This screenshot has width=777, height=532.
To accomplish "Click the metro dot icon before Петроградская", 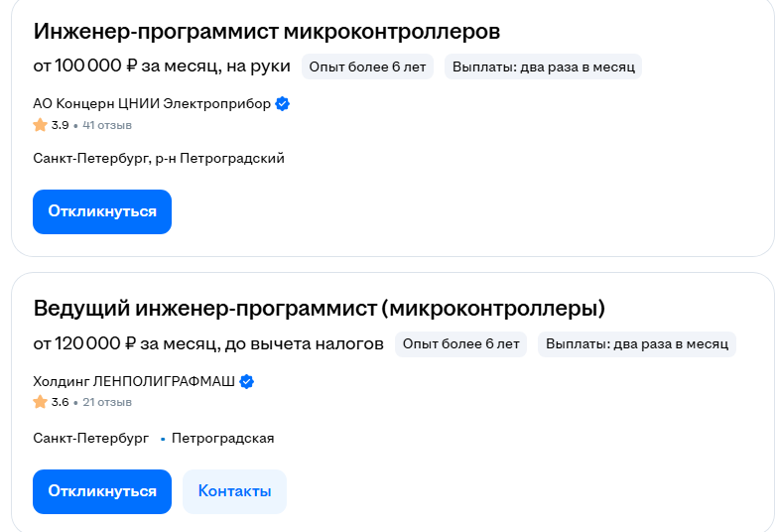I will click(x=162, y=438).
